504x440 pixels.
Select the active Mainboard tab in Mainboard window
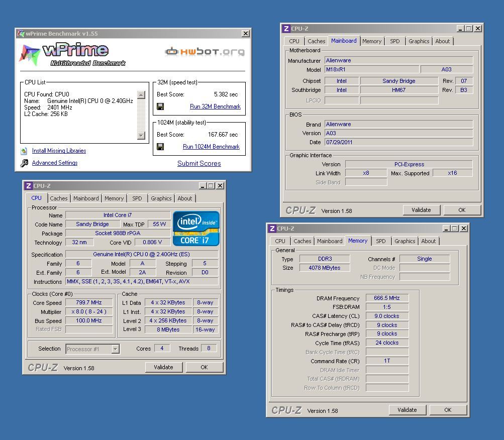(344, 41)
